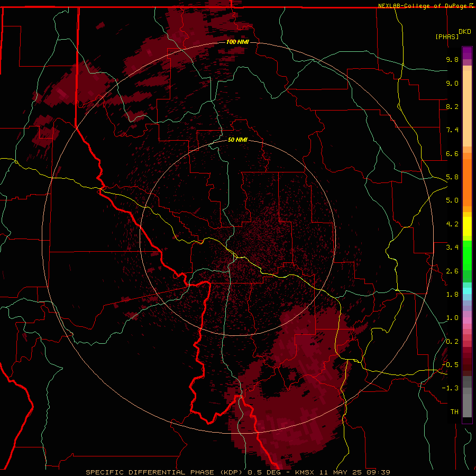The image size is (476, 476).
Task: Click the 3.4 scale value
Action: 452,248
